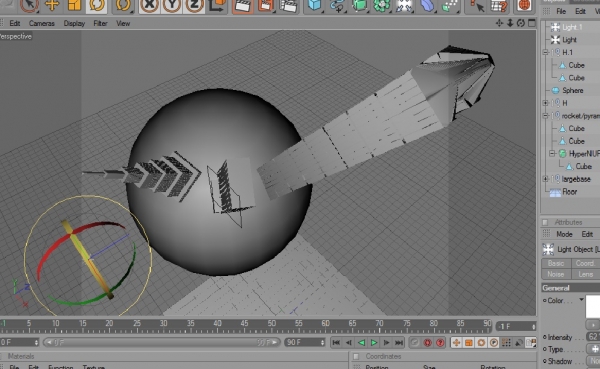Screen dimensions: 600x369
Task: Switch to the Noise tab
Action: tap(556, 274)
